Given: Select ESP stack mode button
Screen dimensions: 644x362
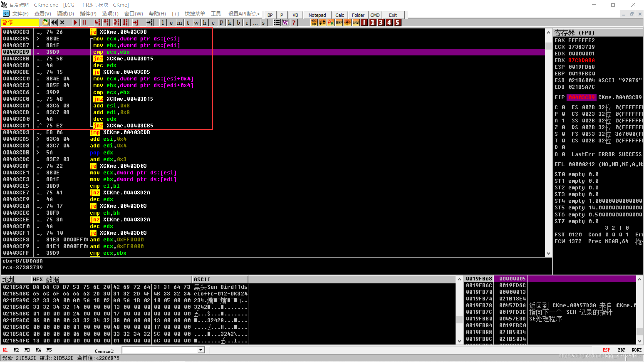Looking at the screenshot, I should point(606,350).
